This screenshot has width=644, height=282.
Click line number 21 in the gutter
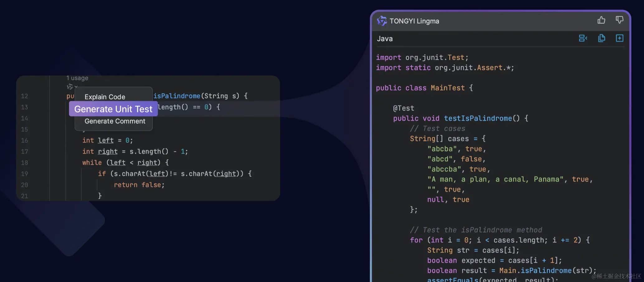[25, 196]
